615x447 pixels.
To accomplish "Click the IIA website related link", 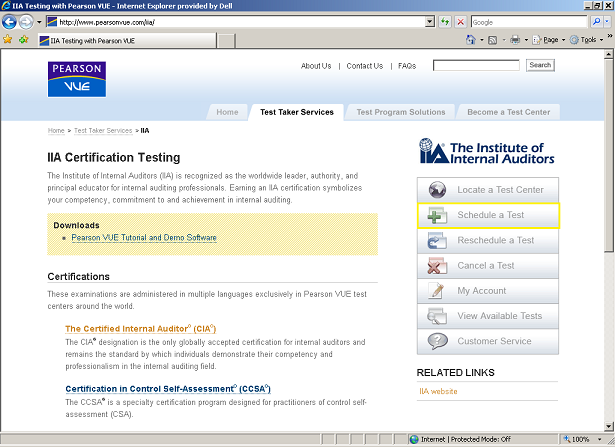I will coord(438,391).
